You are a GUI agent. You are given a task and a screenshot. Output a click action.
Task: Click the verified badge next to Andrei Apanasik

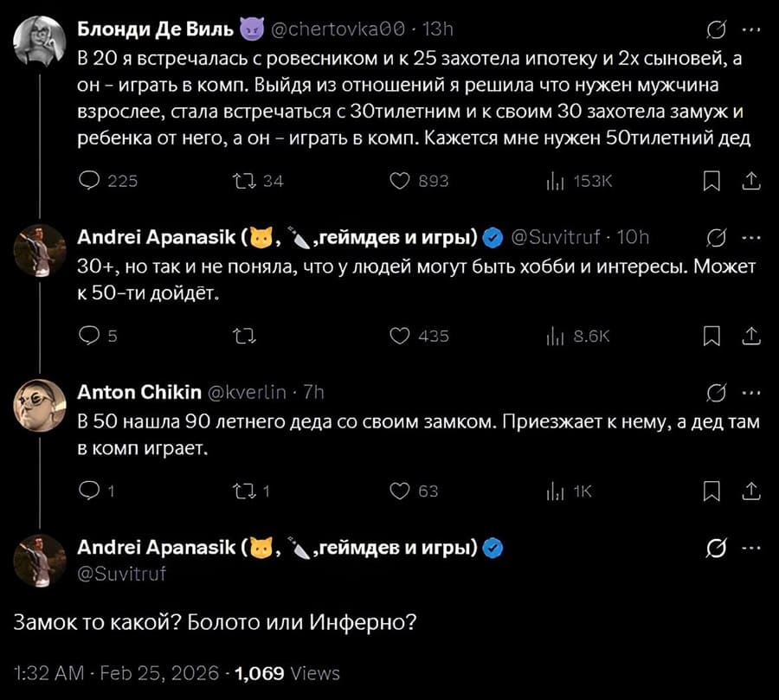(493, 234)
